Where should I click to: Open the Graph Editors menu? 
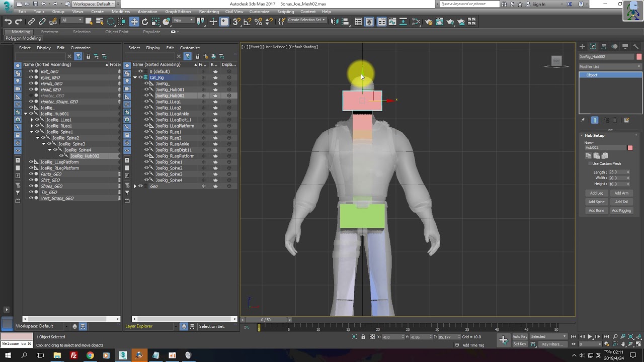click(x=178, y=12)
